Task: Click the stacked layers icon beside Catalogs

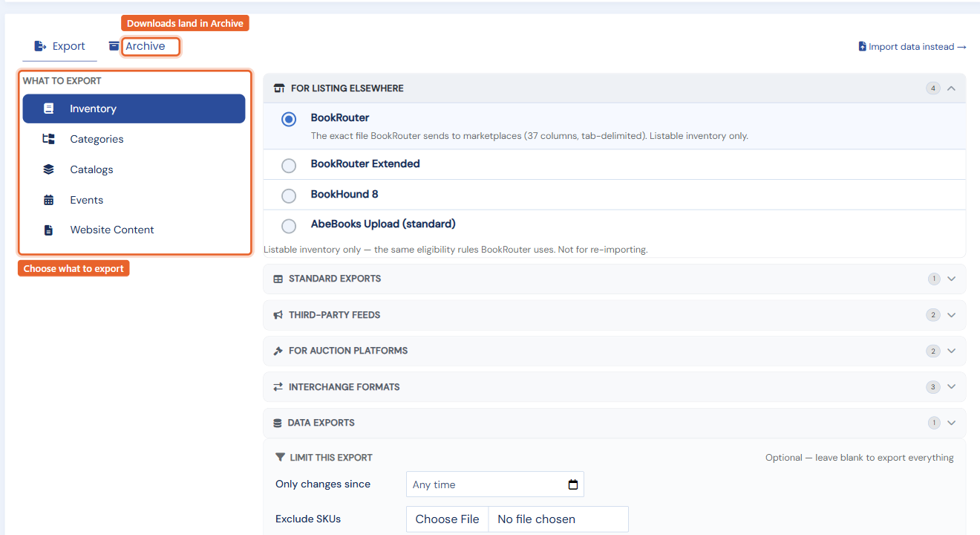Action: [49, 169]
